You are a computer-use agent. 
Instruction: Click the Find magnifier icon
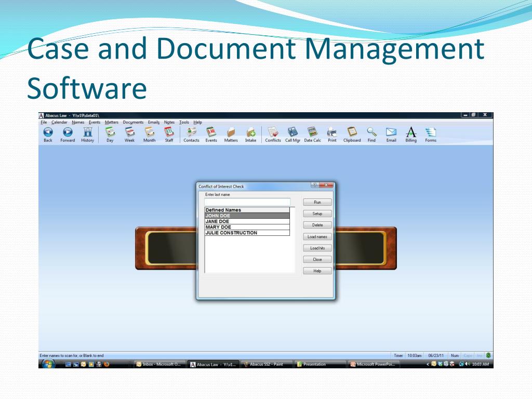(371, 135)
